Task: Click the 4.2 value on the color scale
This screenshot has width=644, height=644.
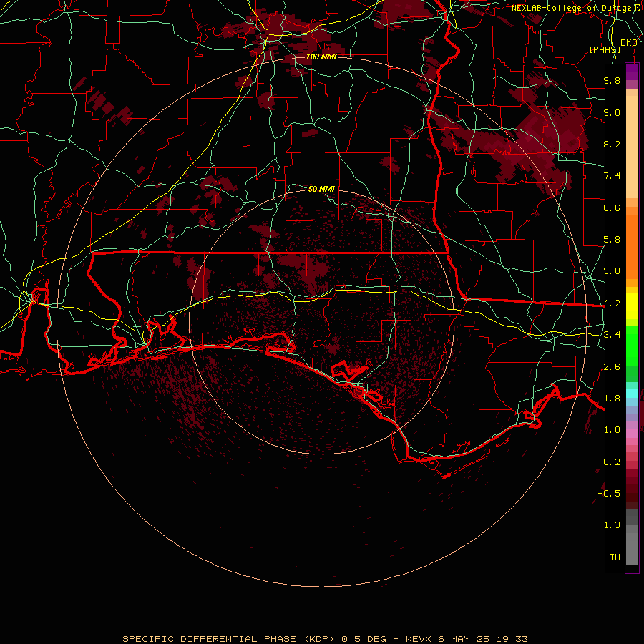Action: tap(612, 303)
